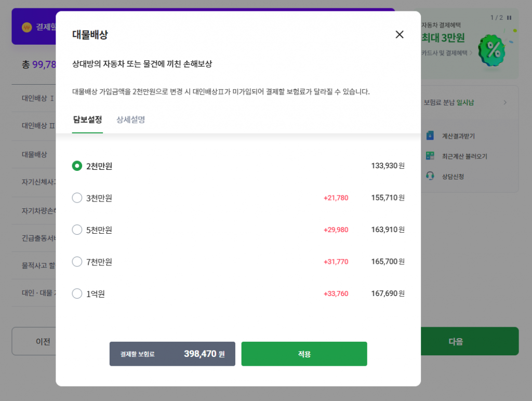
Task: Re-select the 2천만원 default option
Action: (77, 165)
